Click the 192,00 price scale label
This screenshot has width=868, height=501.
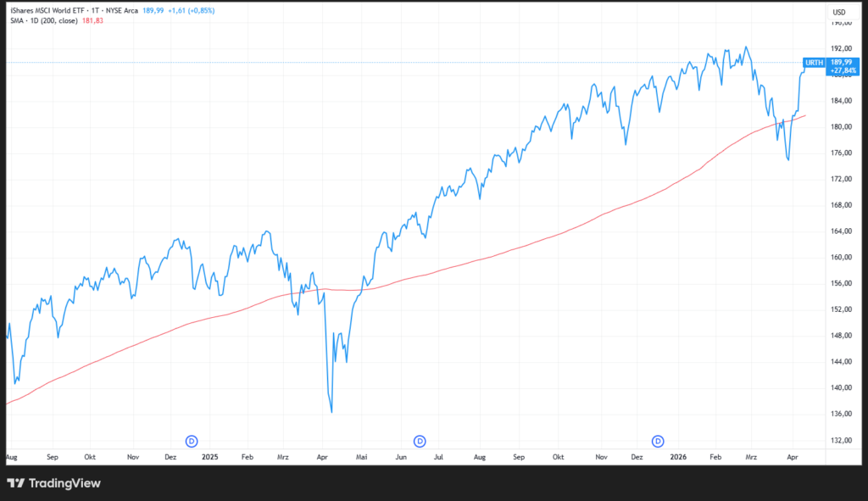842,49
